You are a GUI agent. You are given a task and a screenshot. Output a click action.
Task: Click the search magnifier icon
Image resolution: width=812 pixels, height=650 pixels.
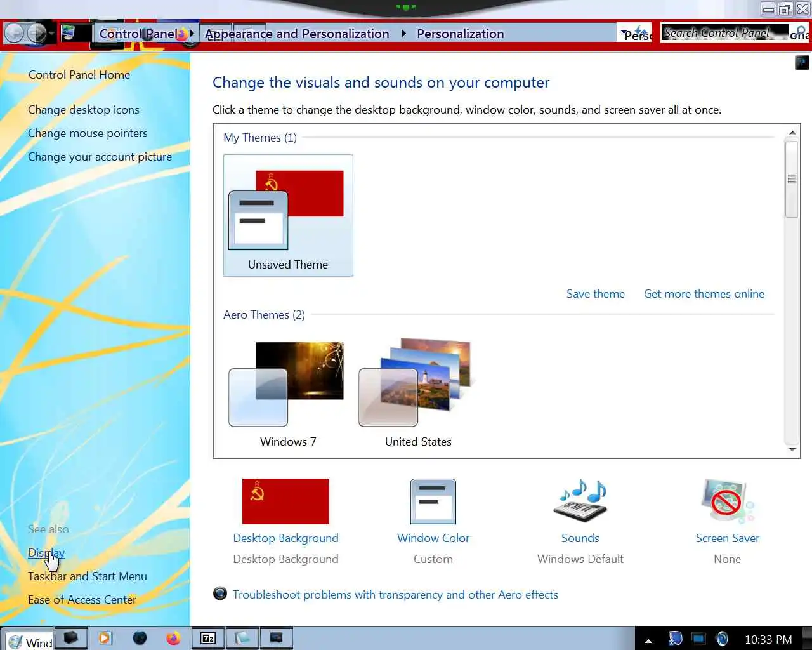tap(801, 30)
